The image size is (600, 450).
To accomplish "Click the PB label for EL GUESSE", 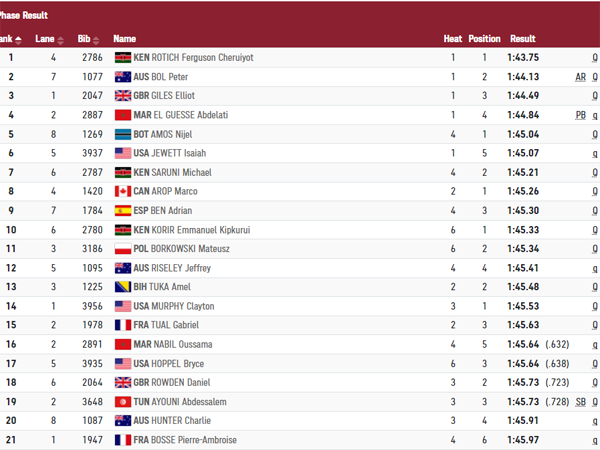I will point(580,115).
